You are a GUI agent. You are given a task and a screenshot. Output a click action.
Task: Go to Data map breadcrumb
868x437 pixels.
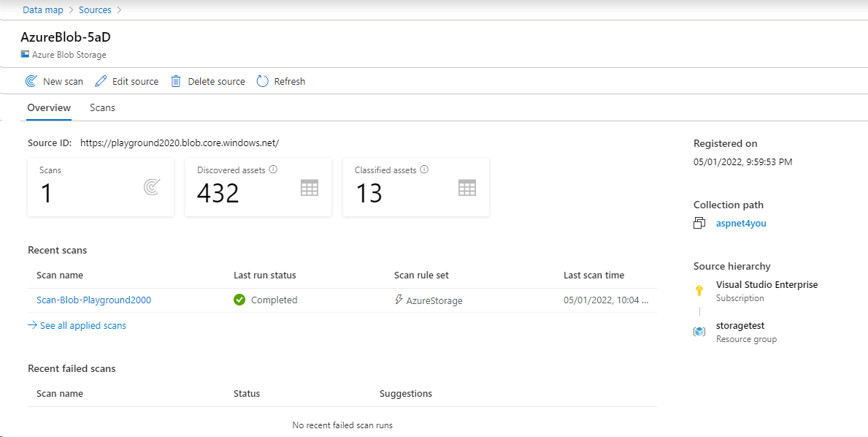click(x=43, y=10)
